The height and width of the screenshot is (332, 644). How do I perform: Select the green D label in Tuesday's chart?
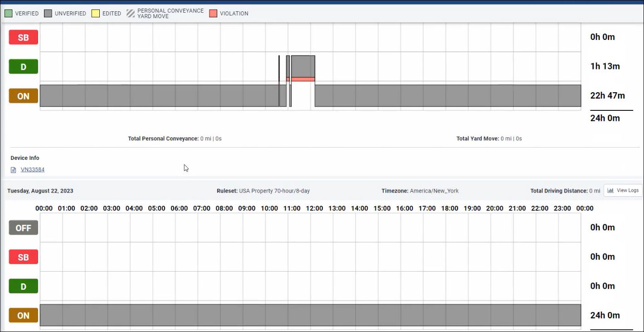click(x=23, y=286)
